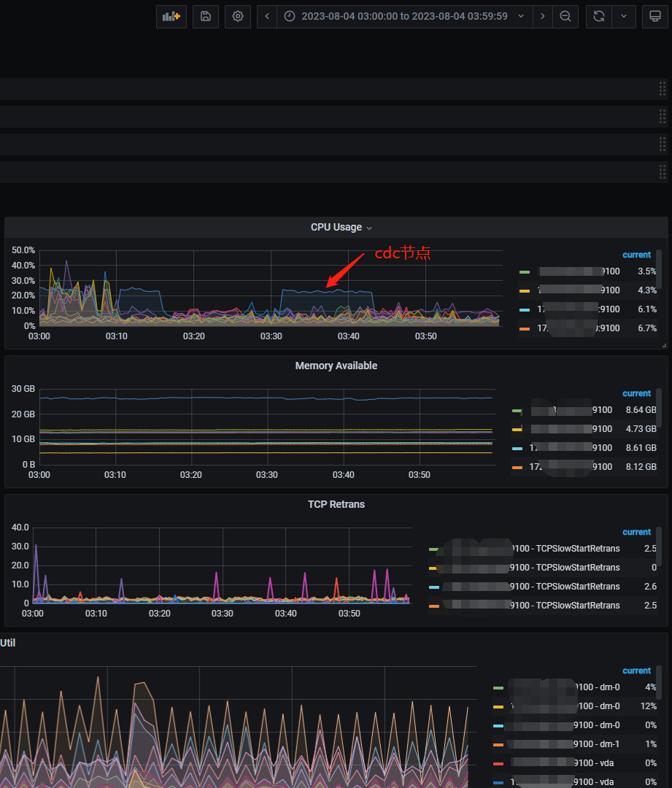Sort the CPU Usage legend by the current header
The height and width of the screenshot is (788, 672).
pyautogui.click(x=636, y=255)
